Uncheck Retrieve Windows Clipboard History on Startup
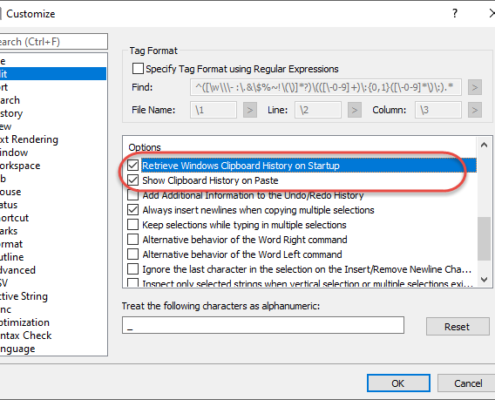Screen dimensions: 495x400 (133, 165)
